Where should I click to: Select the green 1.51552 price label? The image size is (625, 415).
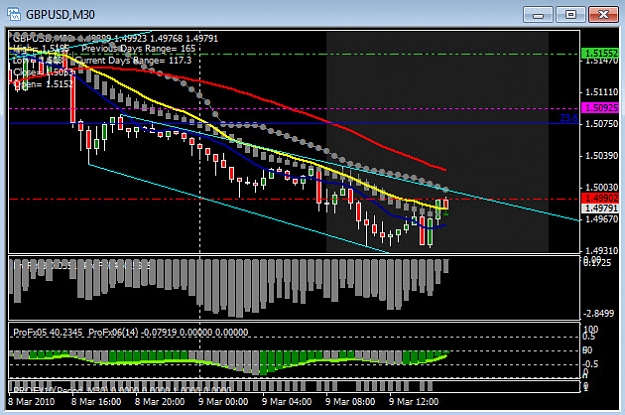point(600,53)
